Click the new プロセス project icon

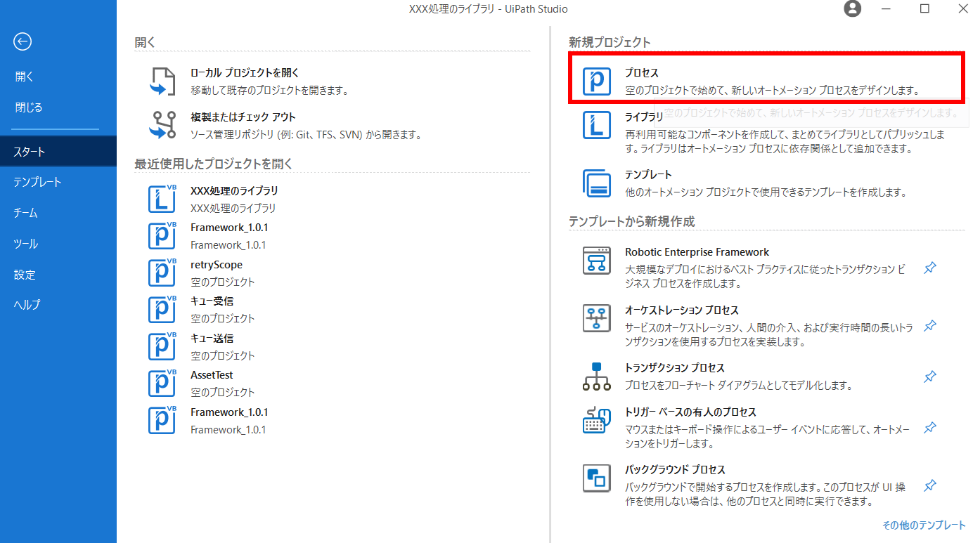pyautogui.click(x=597, y=81)
